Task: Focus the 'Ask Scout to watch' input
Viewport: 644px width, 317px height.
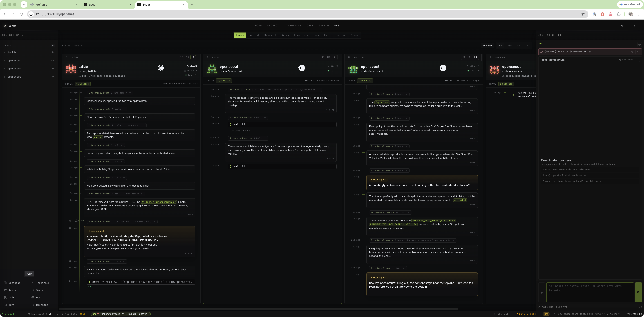Action: 590,292
